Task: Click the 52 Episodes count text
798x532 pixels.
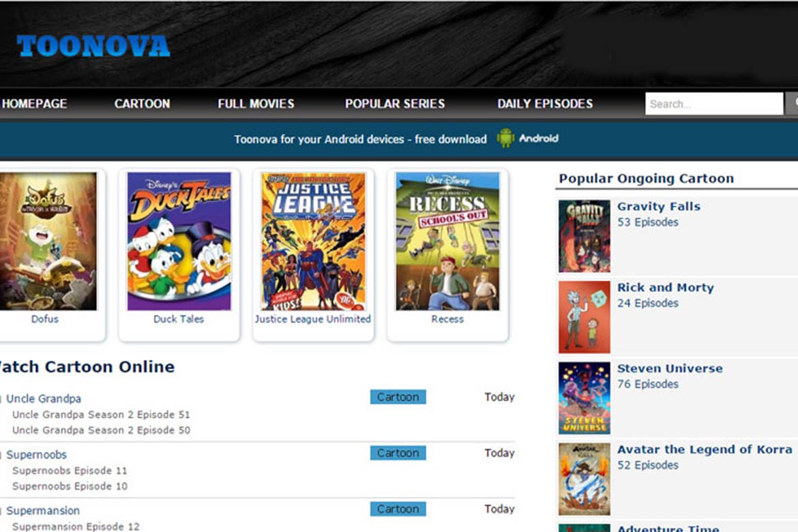Action: coord(648,465)
